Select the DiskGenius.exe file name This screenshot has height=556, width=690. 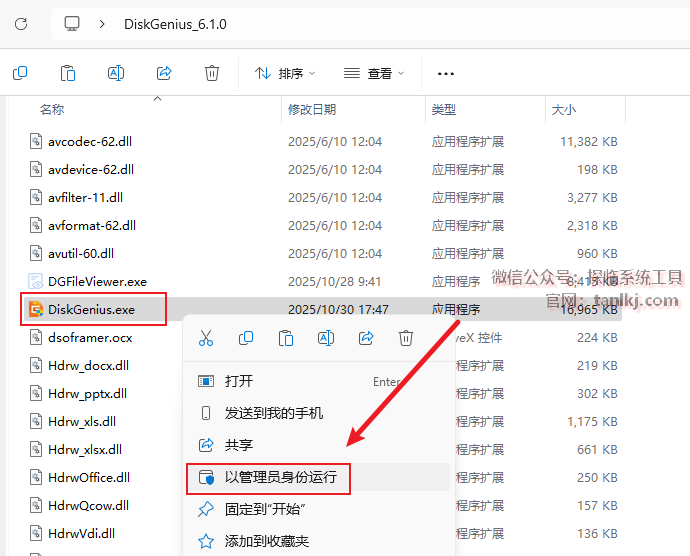pos(92,309)
